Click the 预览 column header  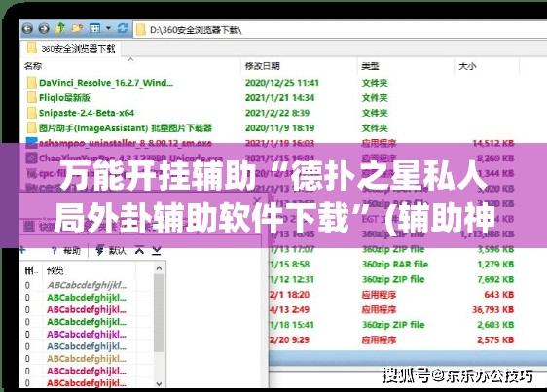pos(55,270)
